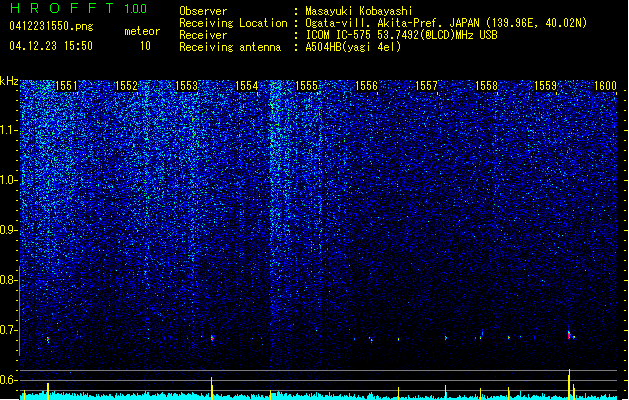Click the 1552 time axis marker
The height and width of the screenshot is (400, 629).
(x=126, y=86)
